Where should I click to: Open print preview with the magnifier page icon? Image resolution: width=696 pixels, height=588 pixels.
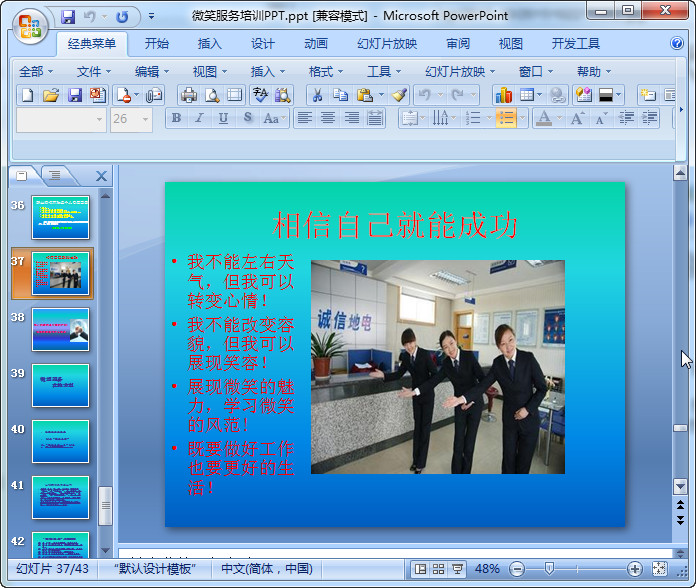pos(212,95)
